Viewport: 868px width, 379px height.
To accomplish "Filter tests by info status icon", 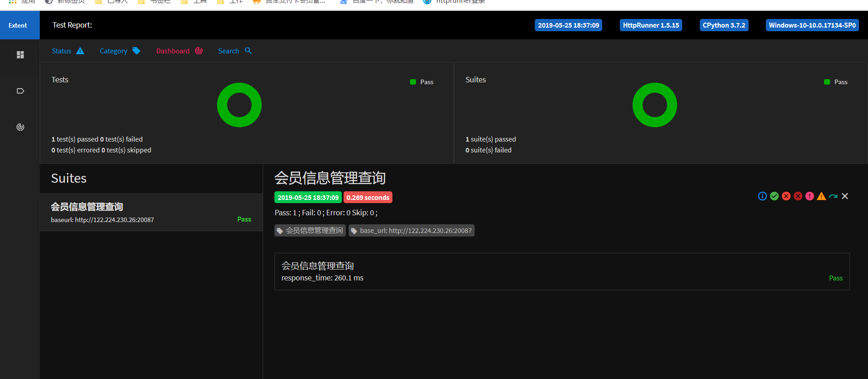I will pos(762,196).
